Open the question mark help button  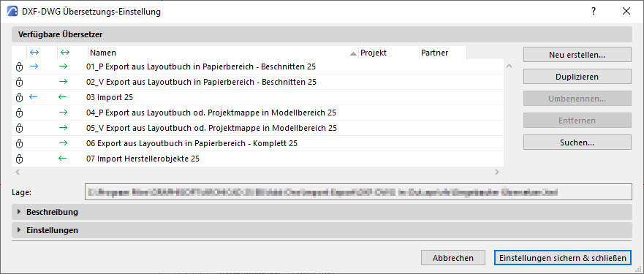click(x=594, y=12)
